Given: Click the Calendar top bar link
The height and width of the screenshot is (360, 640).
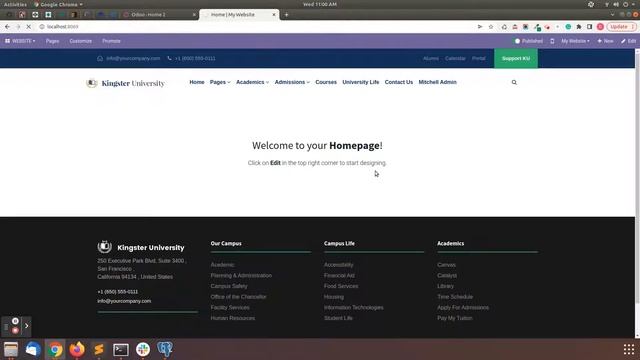Looking at the screenshot, I should 455,58.
